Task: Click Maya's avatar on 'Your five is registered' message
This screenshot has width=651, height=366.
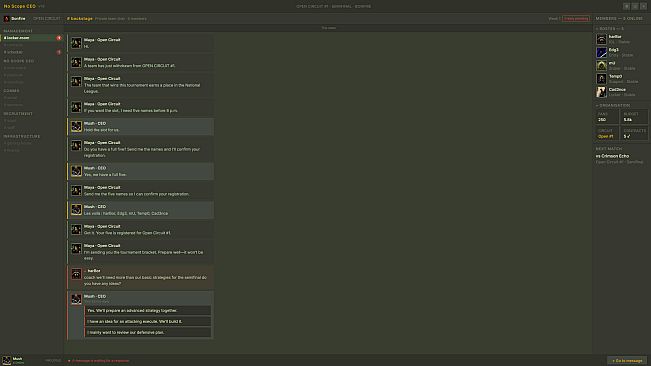Action: click(76, 229)
